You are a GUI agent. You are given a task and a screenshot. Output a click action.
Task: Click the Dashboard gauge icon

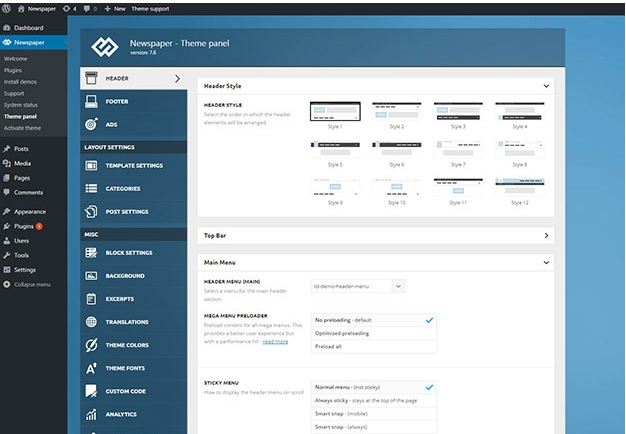click(6, 28)
